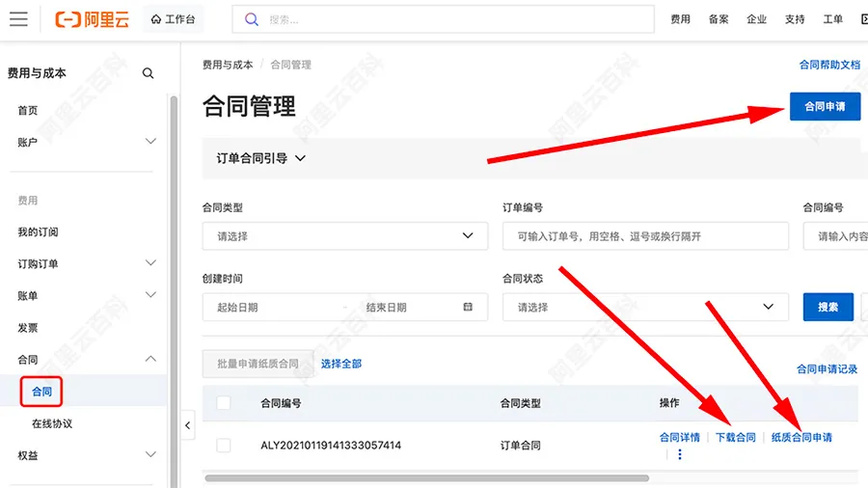This screenshot has width=868, height=488.
Task: Collapse the sidebar with the arrow handle
Action: pyautogui.click(x=188, y=425)
